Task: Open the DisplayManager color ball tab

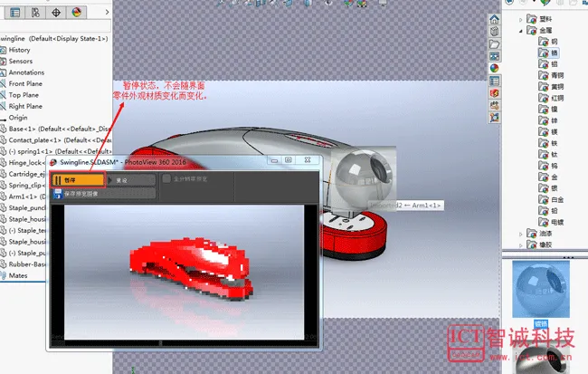Action: pyautogui.click(x=77, y=13)
